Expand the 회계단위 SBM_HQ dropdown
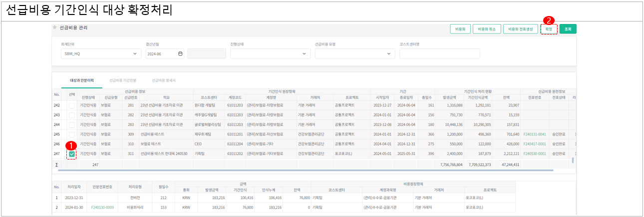Screen dimensions: 644x217 [133, 53]
